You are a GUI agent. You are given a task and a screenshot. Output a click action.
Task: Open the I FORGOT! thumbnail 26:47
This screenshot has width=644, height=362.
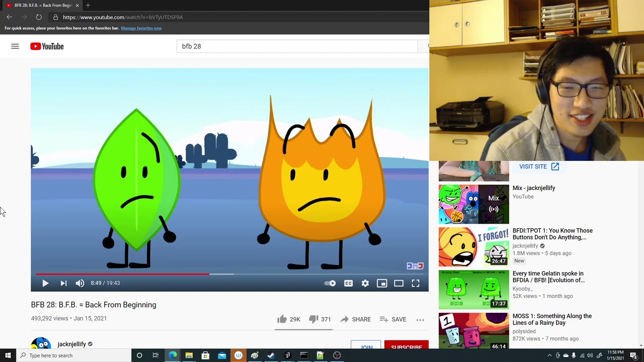473,246
